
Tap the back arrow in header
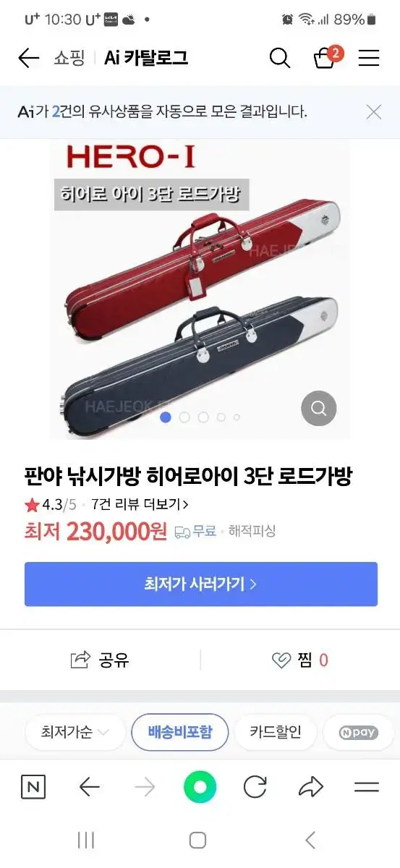28,58
